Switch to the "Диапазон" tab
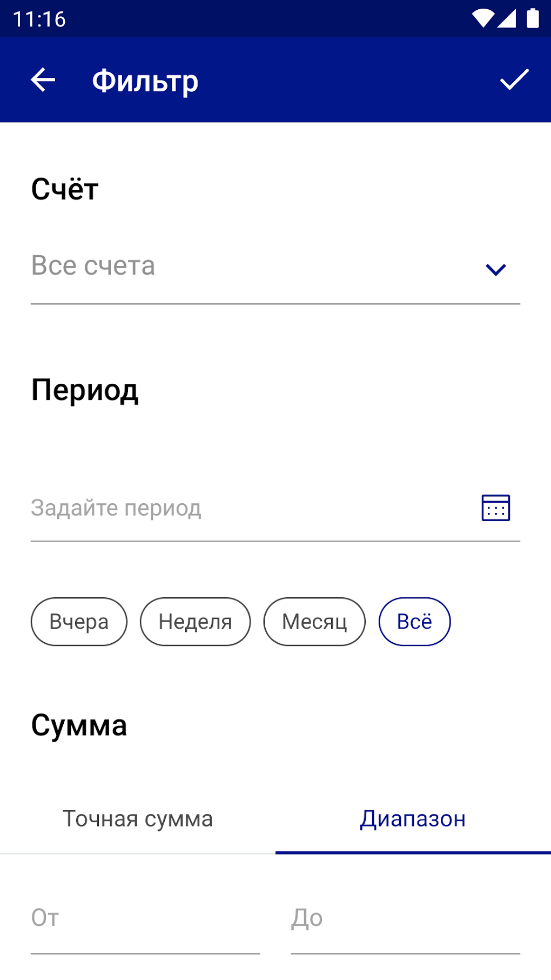 tap(413, 819)
